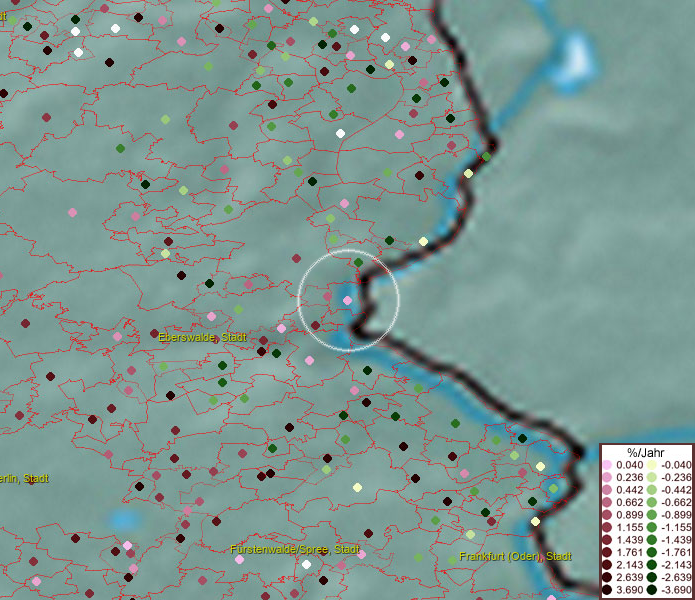
Task: Pick the green swatch for -1.155
Action: (652, 527)
